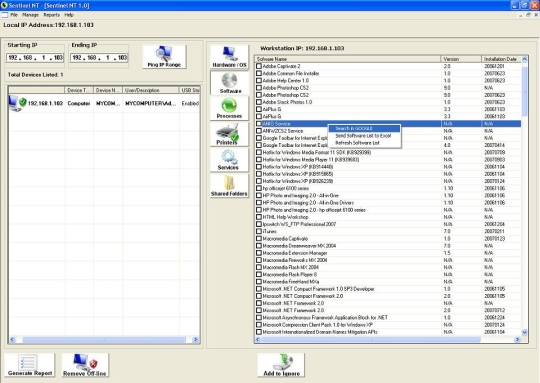Click software list scroll up arrow
This screenshot has width=540, height=383.
click(525, 59)
